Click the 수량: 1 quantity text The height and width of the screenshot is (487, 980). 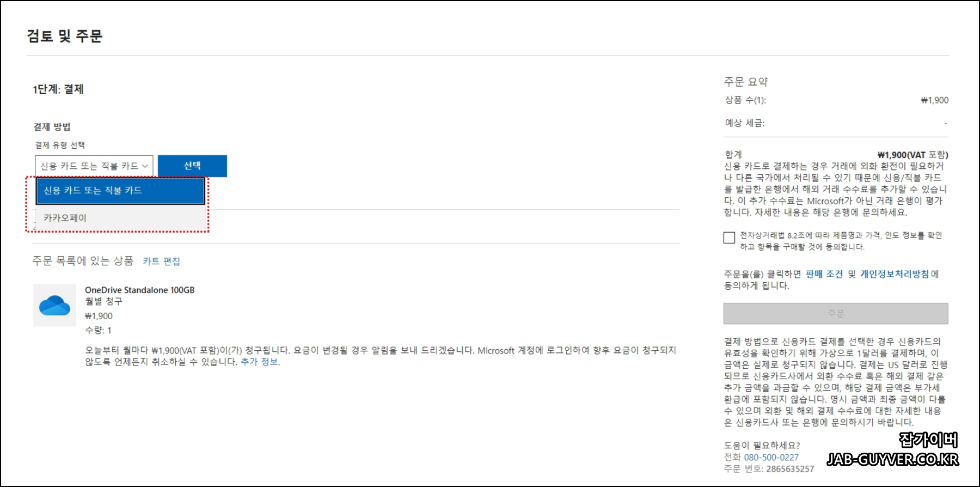point(99,330)
